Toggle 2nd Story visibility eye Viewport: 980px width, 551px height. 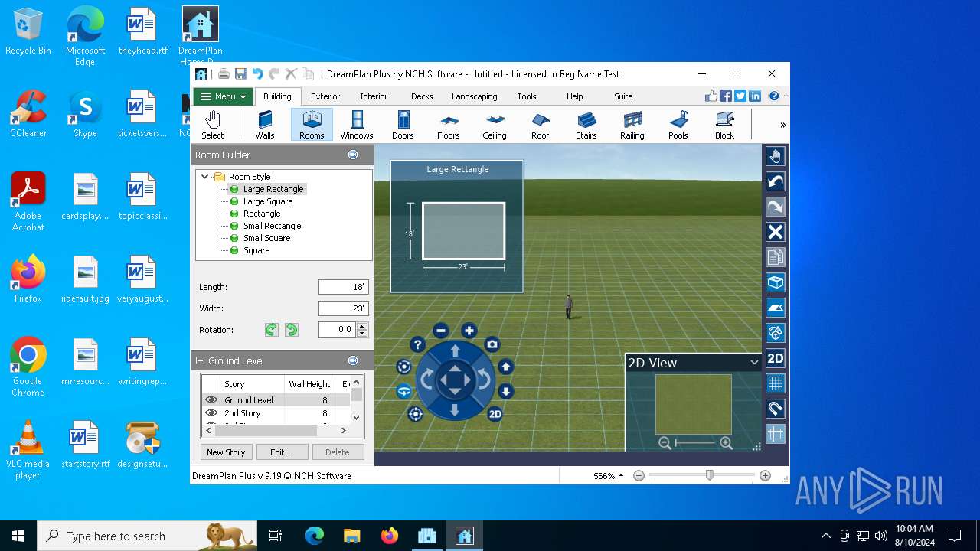[x=211, y=413]
